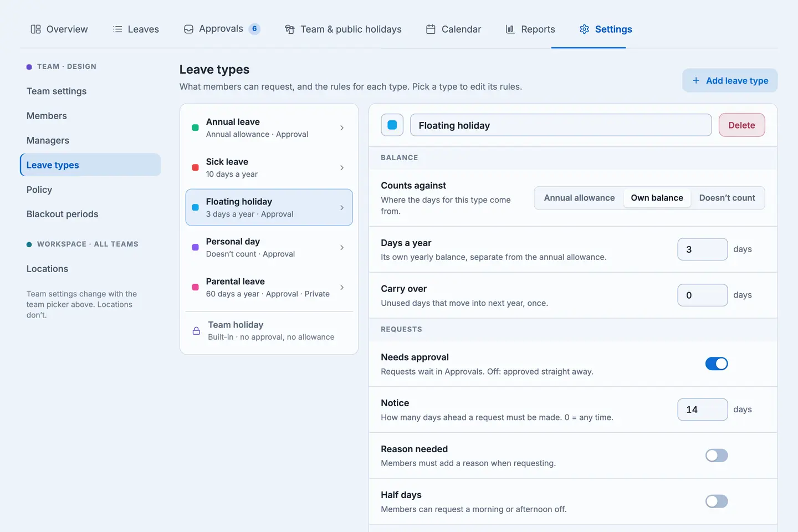Image resolution: width=798 pixels, height=532 pixels.
Task: Click Add leave type button
Action: point(730,80)
